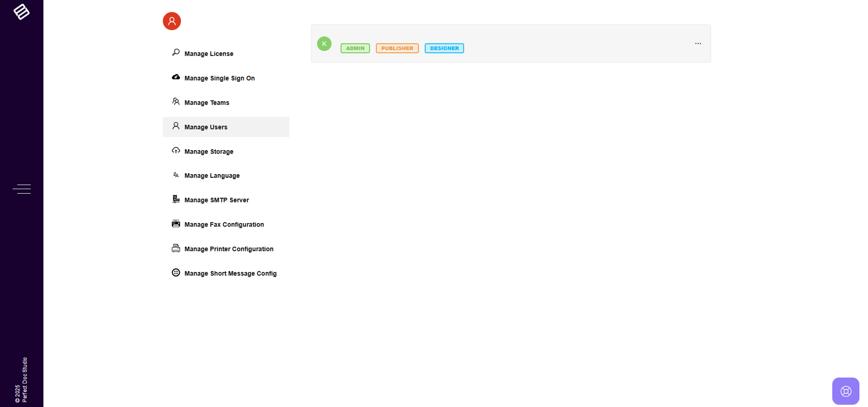Click the printer icon beside Printer Configuration
The height and width of the screenshot is (407, 868).
pyautogui.click(x=176, y=248)
